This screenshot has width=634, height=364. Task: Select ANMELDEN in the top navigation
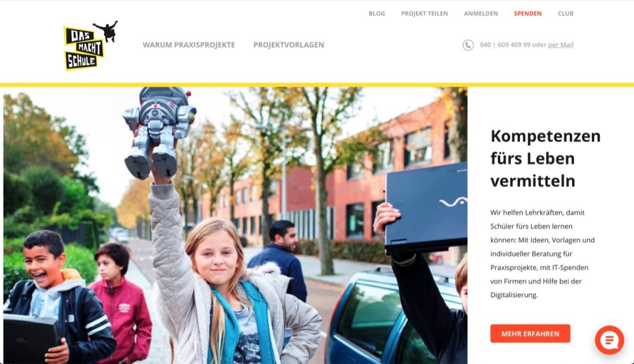(x=480, y=14)
